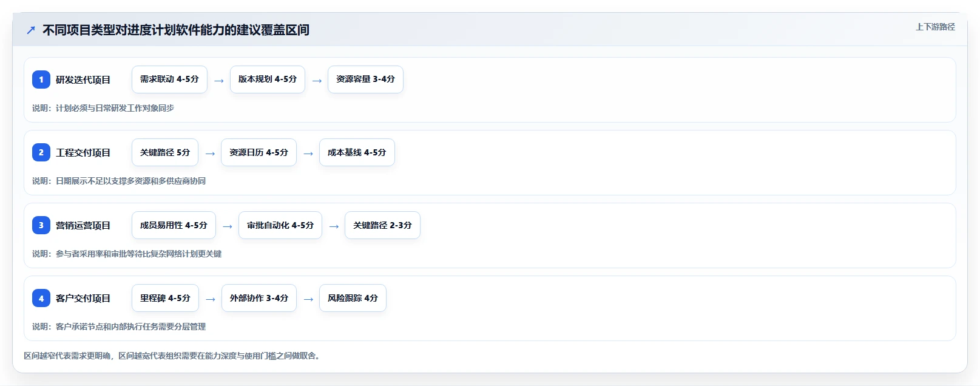Image resolution: width=980 pixels, height=386 pixels.
Task: Click the arrow between 审批自动化 and 关键路径 2-3分
Action: click(x=334, y=226)
